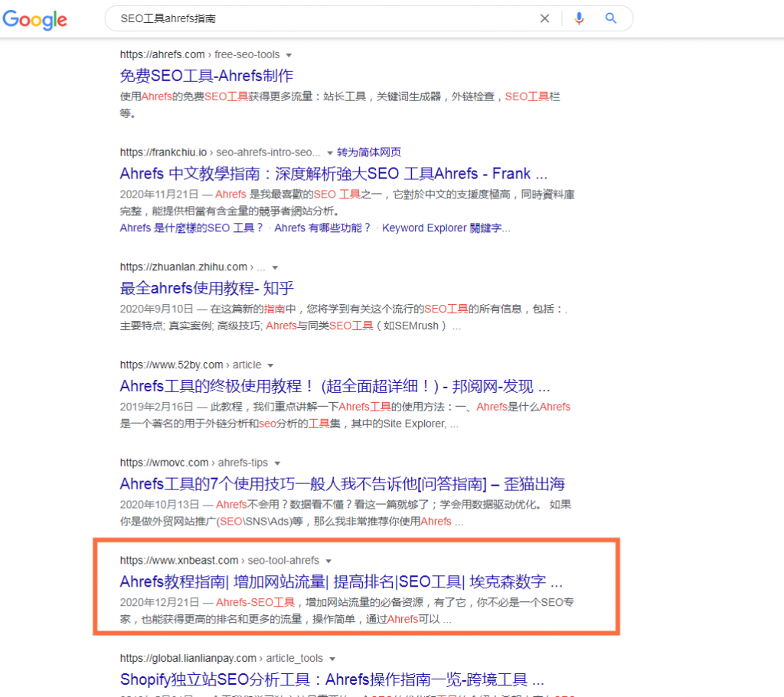Expand dropdown arrow beside wmovc.com URL
This screenshot has width=784, height=697.
[x=277, y=463]
